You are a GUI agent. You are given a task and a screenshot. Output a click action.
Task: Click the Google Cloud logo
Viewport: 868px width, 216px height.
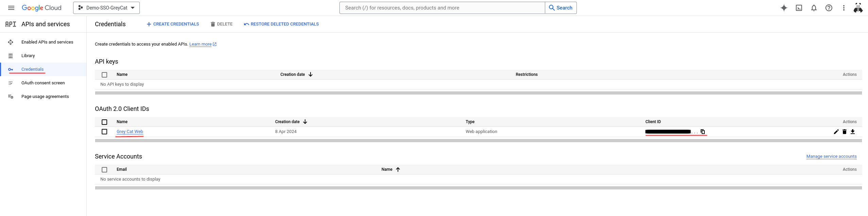[x=41, y=8]
